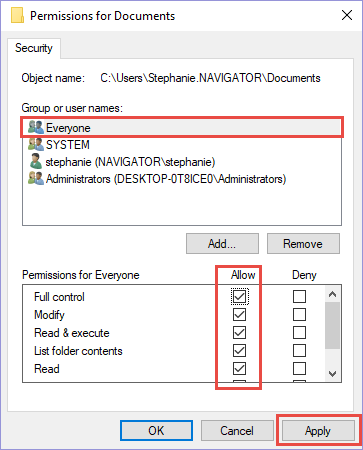This screenshot has width=363, height=450.
Task: Click the List folder contents label
Action: tap(78, 351)
